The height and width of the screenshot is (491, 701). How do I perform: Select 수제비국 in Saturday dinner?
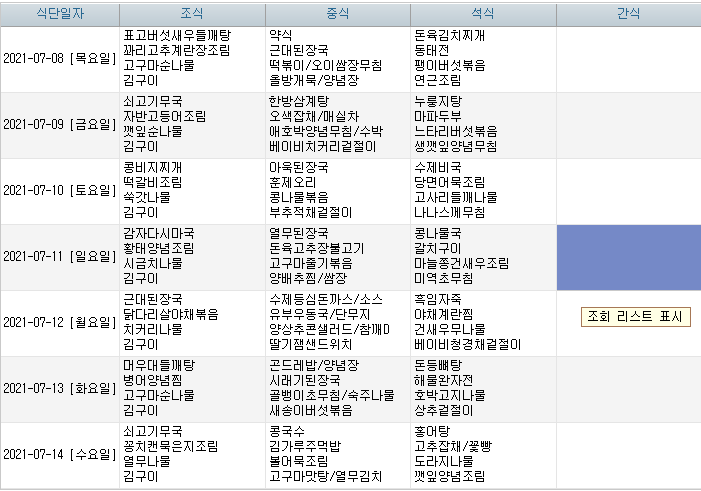pos(437,167)
